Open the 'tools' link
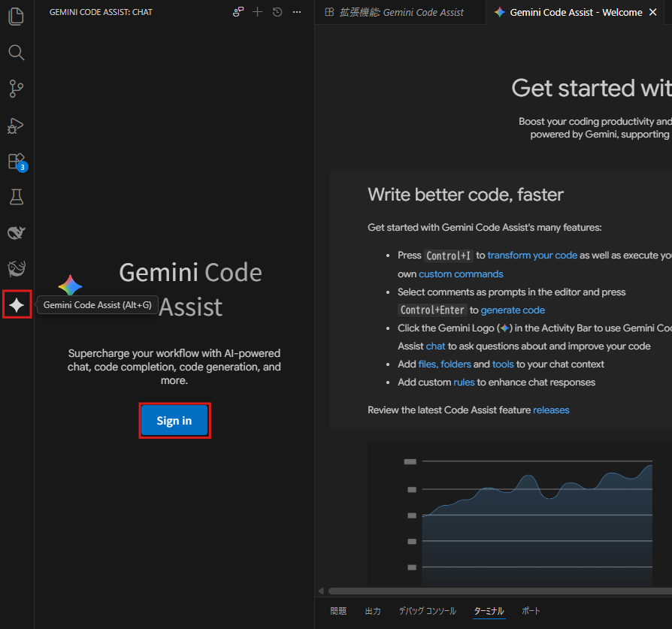The width and height of the screenshot is (672, 629). [503, 364]
